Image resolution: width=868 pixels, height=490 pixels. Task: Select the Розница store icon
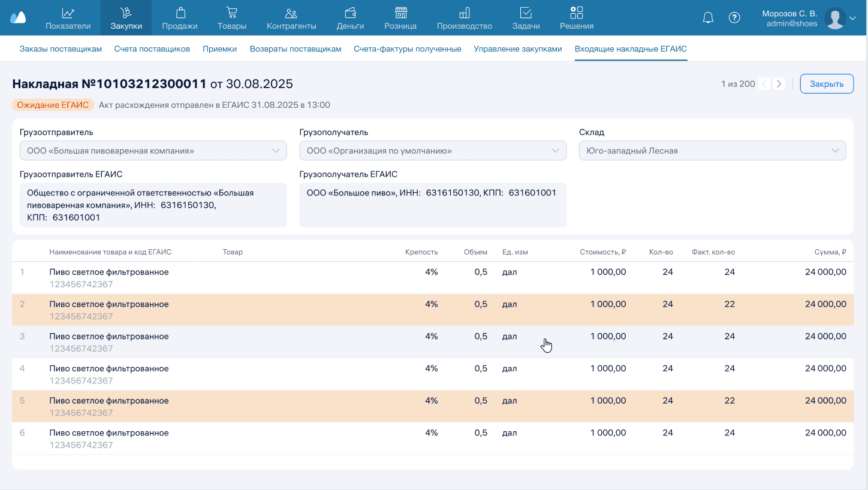pos(401,13)
